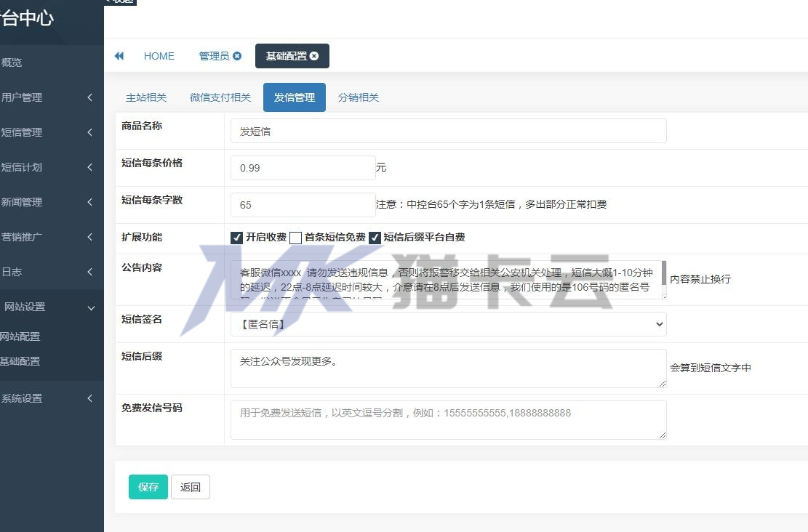Close the 管理员 tab with its x icon

pos(237,56)
